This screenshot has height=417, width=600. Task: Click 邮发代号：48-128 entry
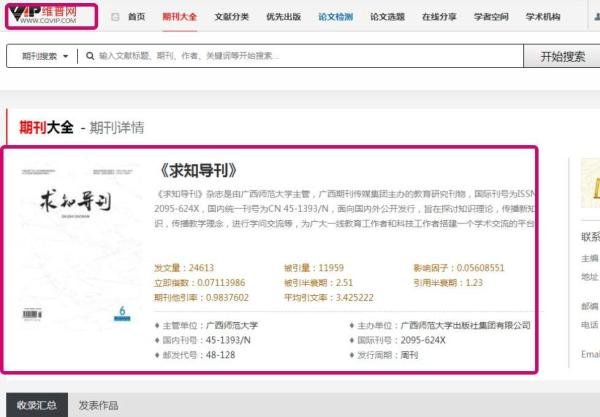tap(195, 355)
